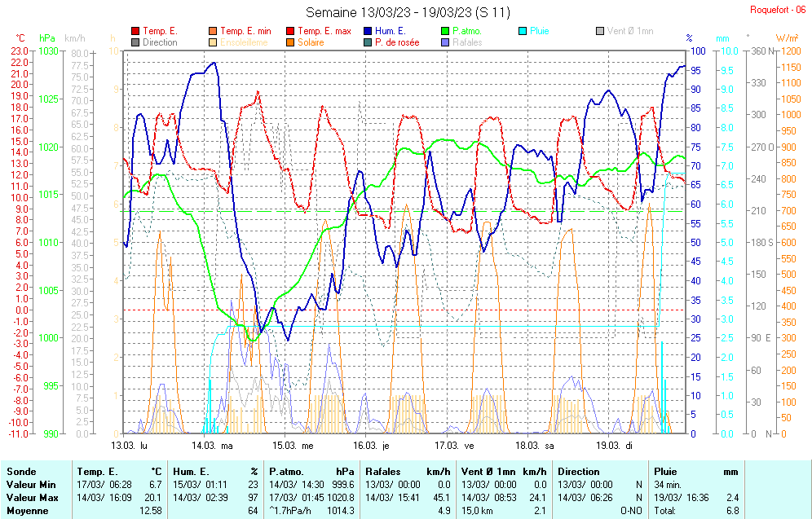Click the O-NO mean direction value
Screen dimensions: 812x519
tap(631, 511)
